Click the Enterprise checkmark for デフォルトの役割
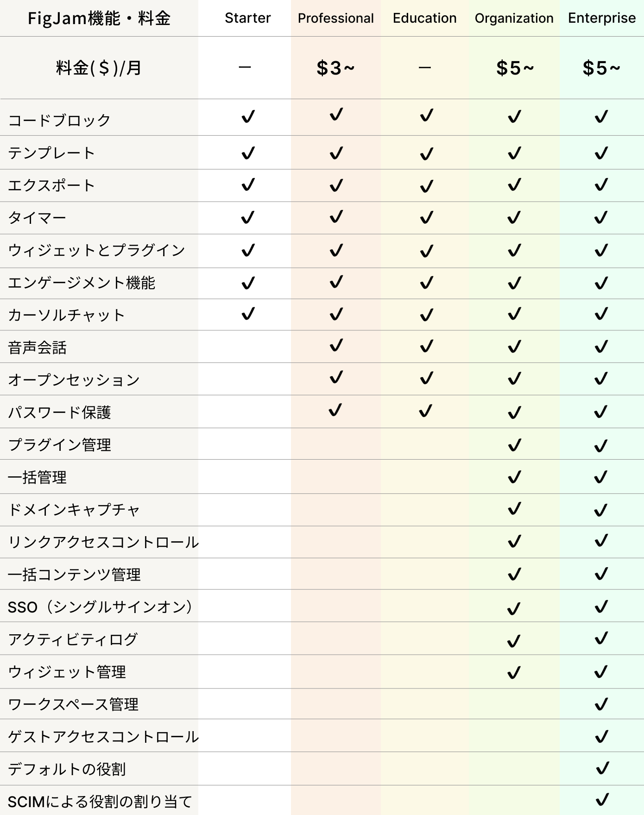Screen dimensions: 644x815 602,768
